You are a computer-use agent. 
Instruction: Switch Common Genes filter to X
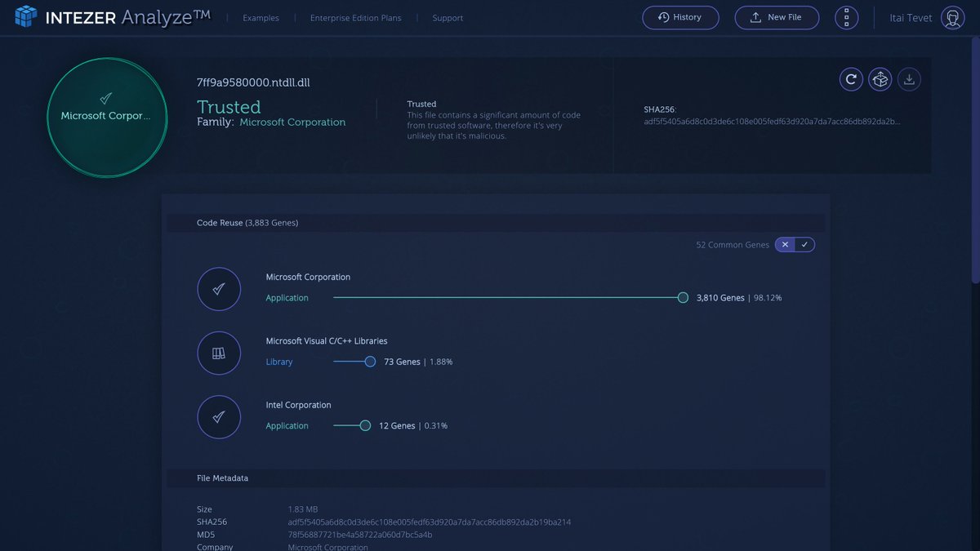pyautogui.click(x=784, y=244)
